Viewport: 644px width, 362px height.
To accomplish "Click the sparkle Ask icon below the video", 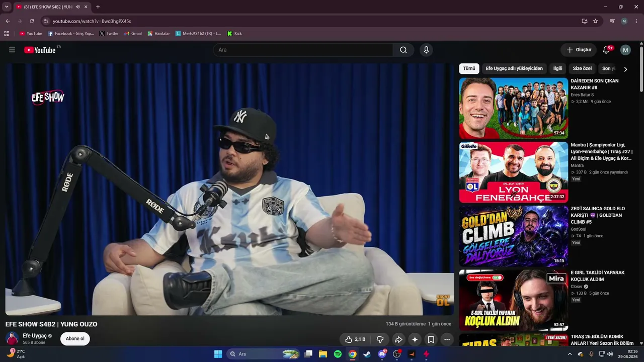I will (x=415, y=339).
